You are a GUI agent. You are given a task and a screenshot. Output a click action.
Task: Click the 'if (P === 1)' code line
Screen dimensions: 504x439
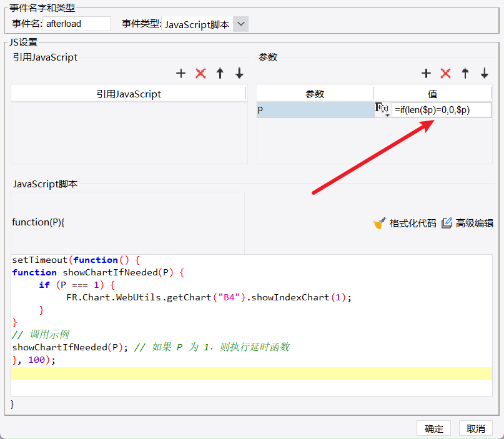pos(77,285)
